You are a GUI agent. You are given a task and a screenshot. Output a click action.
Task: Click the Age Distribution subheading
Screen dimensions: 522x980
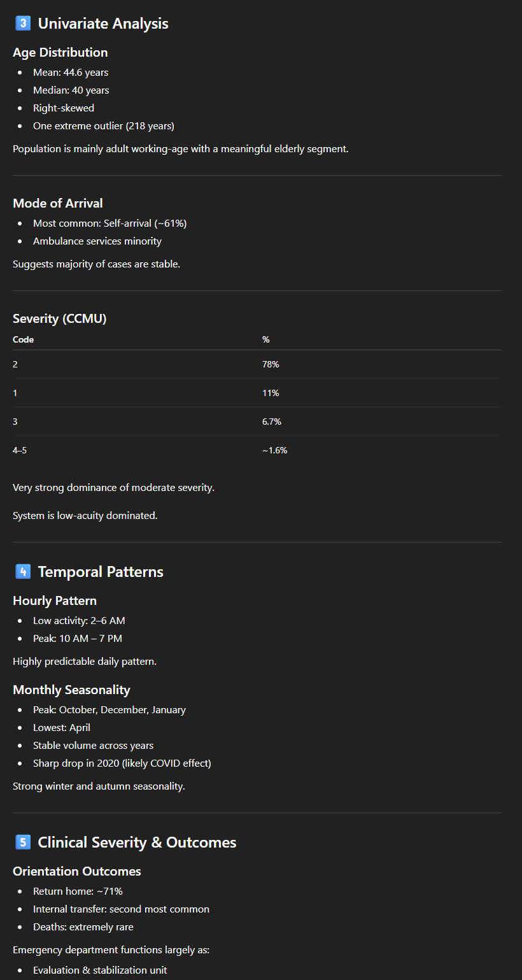(60, 52)
